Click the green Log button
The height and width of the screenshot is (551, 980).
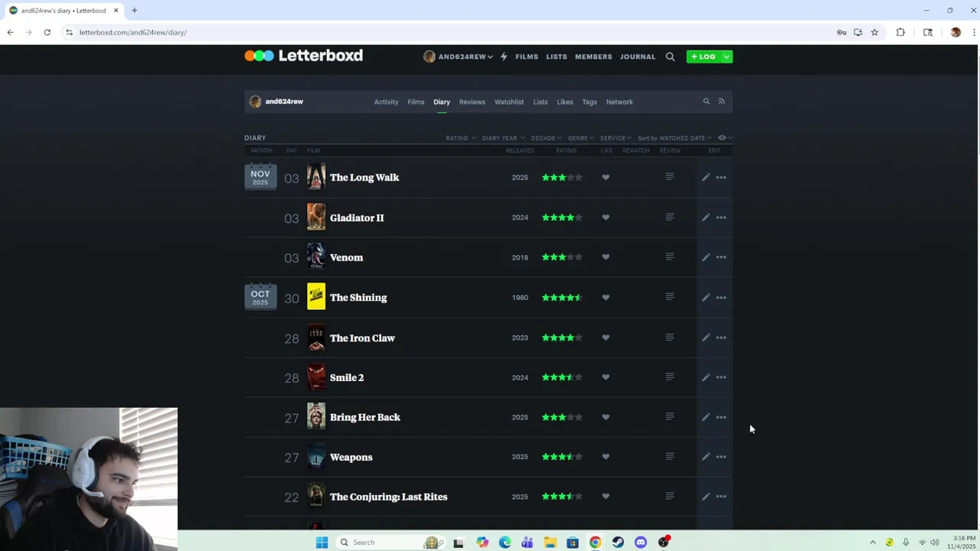[703, 57]
